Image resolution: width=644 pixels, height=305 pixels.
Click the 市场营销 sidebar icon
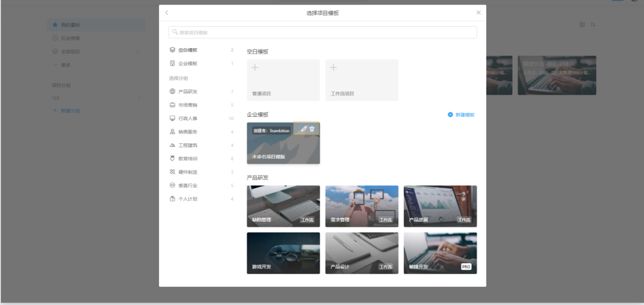pyautogui.click(x=172, y=105)
